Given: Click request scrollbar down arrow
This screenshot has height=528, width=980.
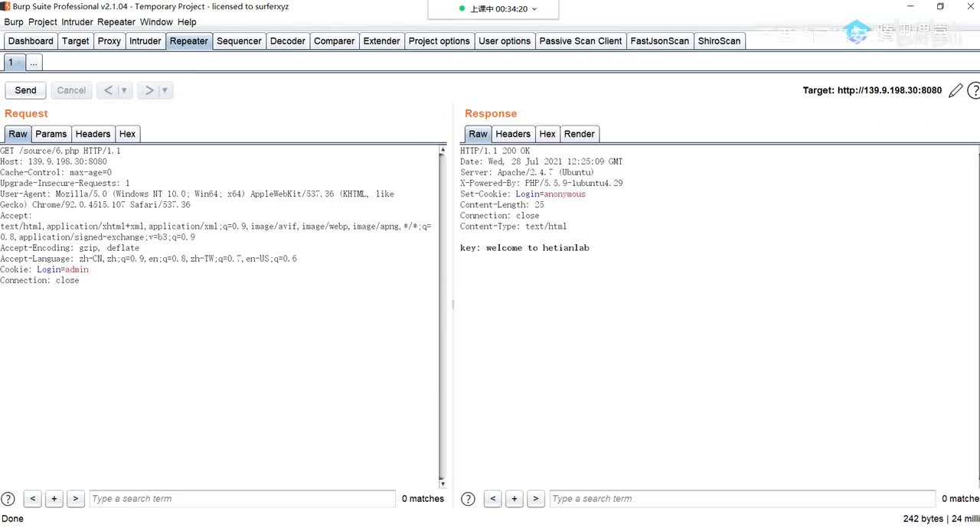Looking at the screenshot, I should point(443,484).
